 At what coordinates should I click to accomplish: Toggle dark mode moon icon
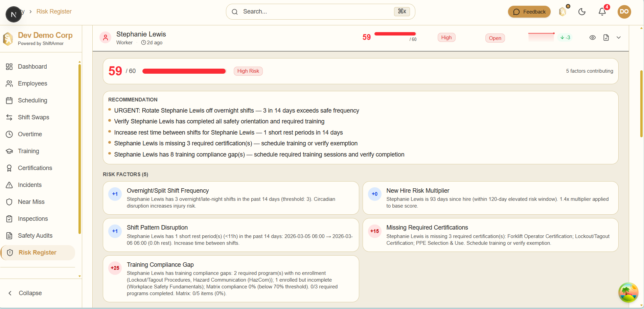(582, 12)
